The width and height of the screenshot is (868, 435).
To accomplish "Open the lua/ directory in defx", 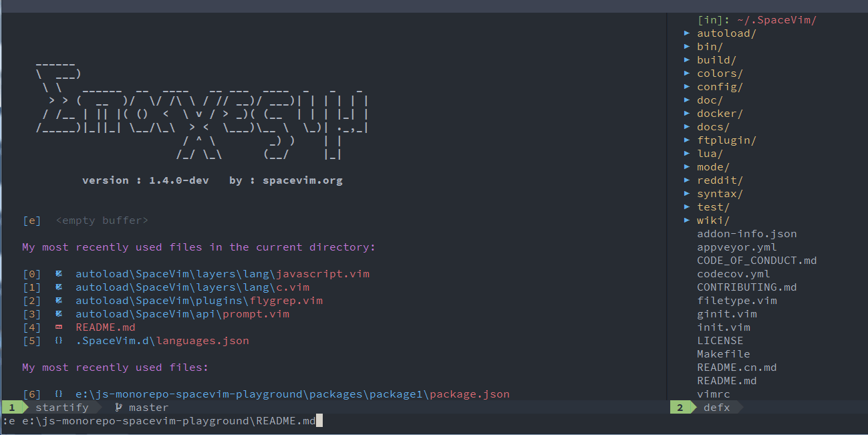I will coord(710,154).
